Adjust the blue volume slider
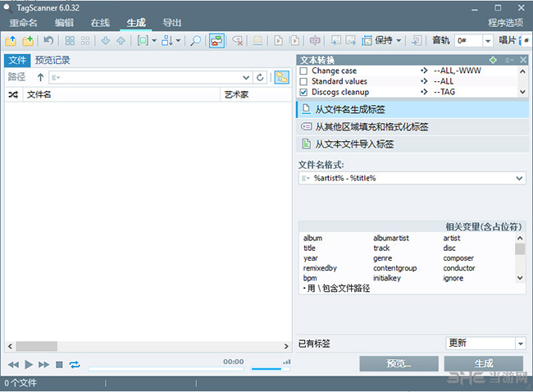533x392 pixels. tap(271, 369)
